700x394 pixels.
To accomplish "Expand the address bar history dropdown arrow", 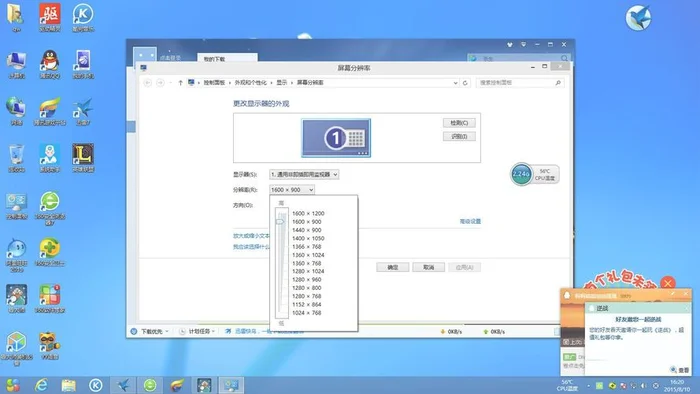I will click(455, 83).
